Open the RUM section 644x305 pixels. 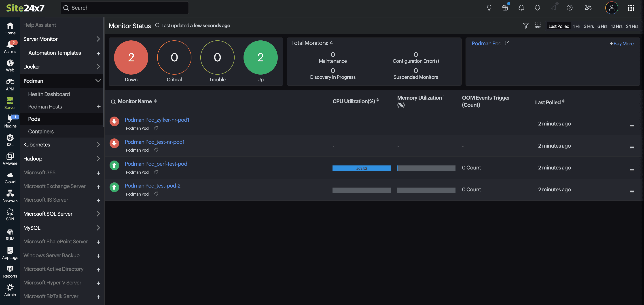[x=10, y=234]
